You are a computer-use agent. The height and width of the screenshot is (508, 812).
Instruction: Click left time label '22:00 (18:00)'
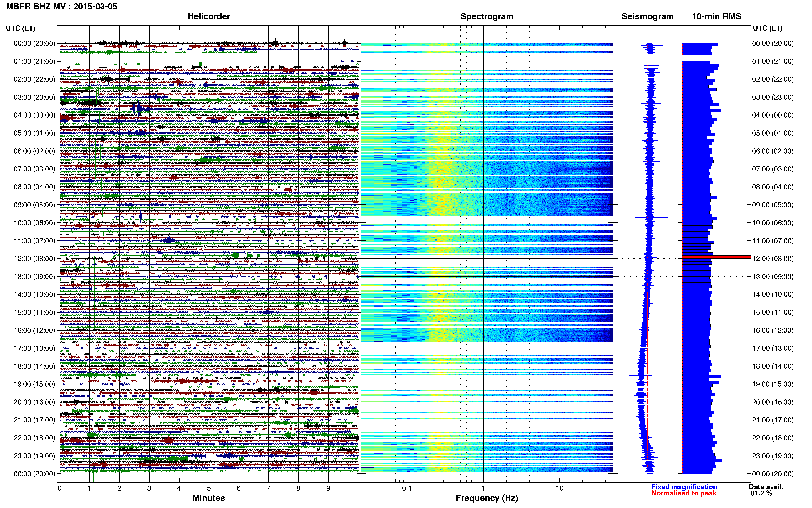point(34,438)
